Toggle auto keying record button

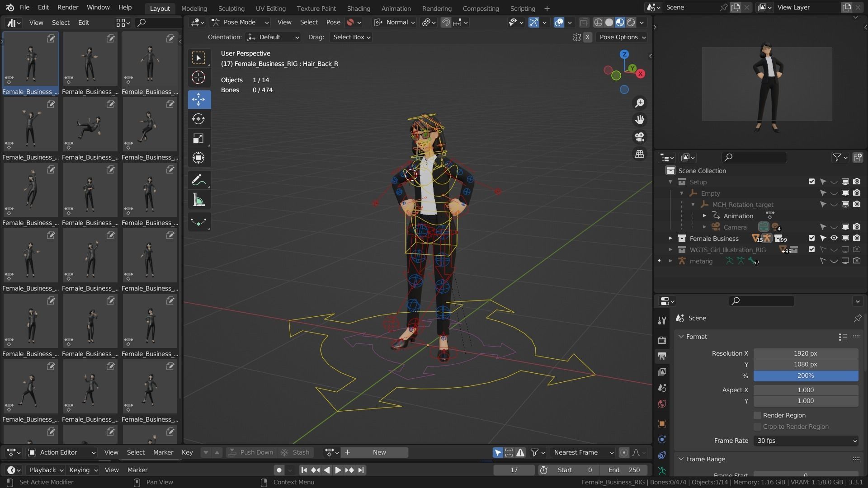(x=279, y=470)
